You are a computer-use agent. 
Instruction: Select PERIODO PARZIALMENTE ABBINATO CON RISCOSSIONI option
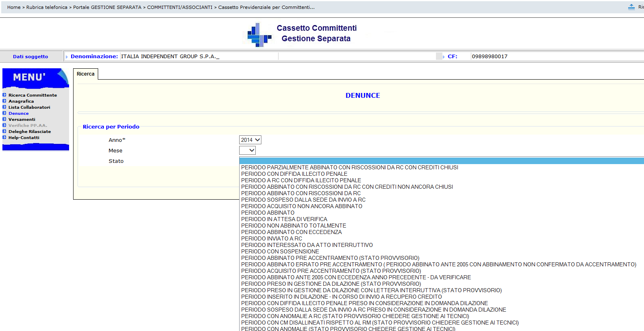pos(442,167)
